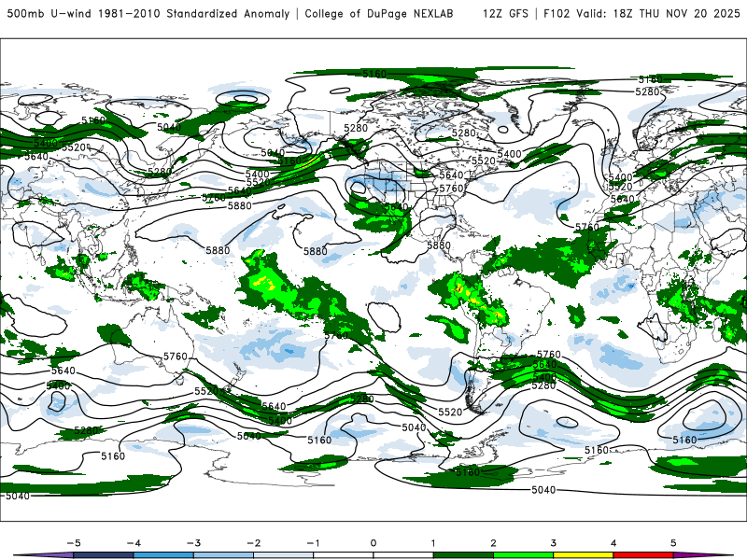Click the 'Valid: 18Z THU NOV 20 2025' text
Viewport: 747px width, 560px height.
coord(658,14)
